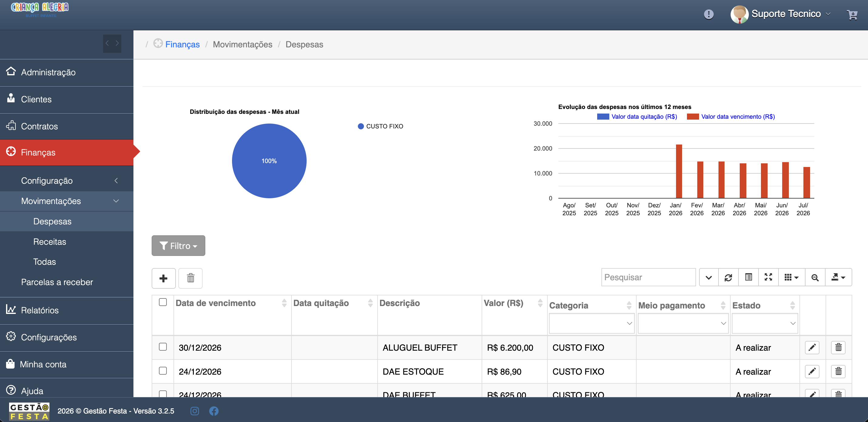Click the Suporte Tecnico user avatar

coord(739,14)
